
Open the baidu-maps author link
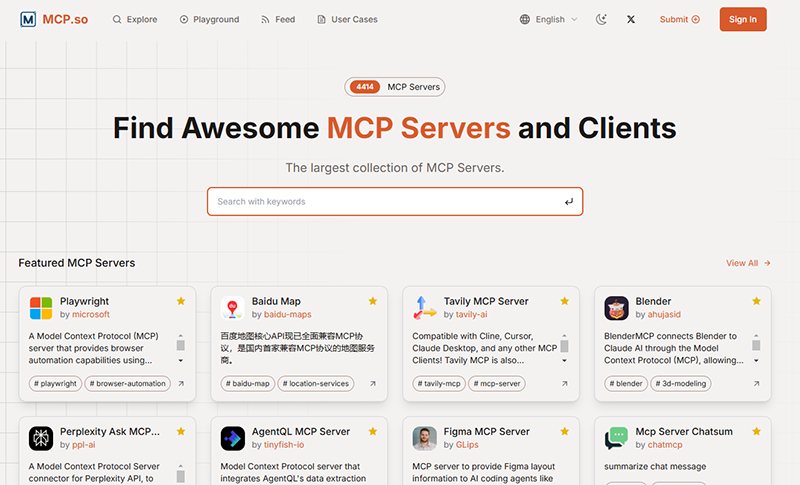point(288,315)
